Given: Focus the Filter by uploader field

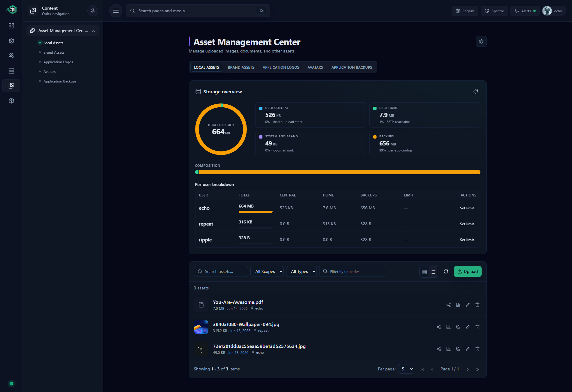Looking at the screenshot, I should pos(352,271).
